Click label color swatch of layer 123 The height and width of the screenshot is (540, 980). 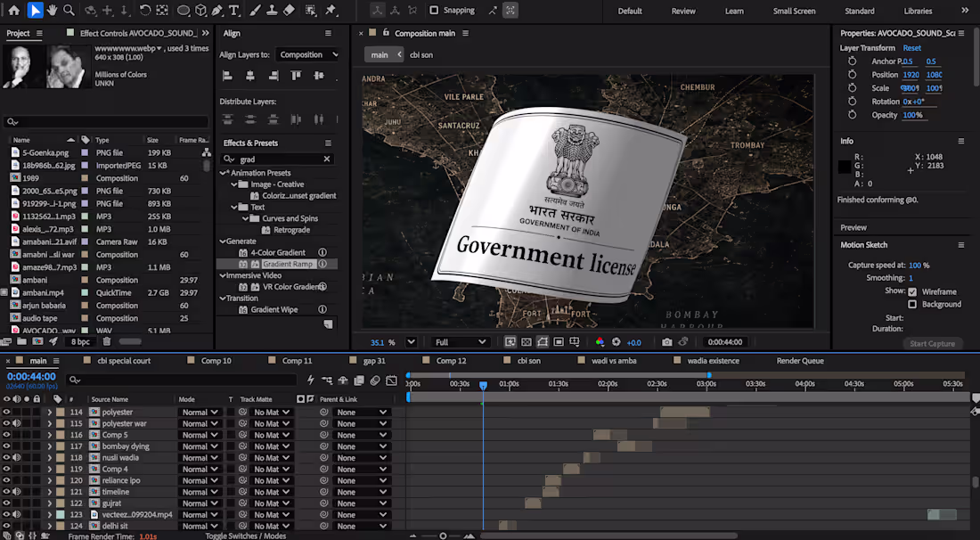pos(60,514)
